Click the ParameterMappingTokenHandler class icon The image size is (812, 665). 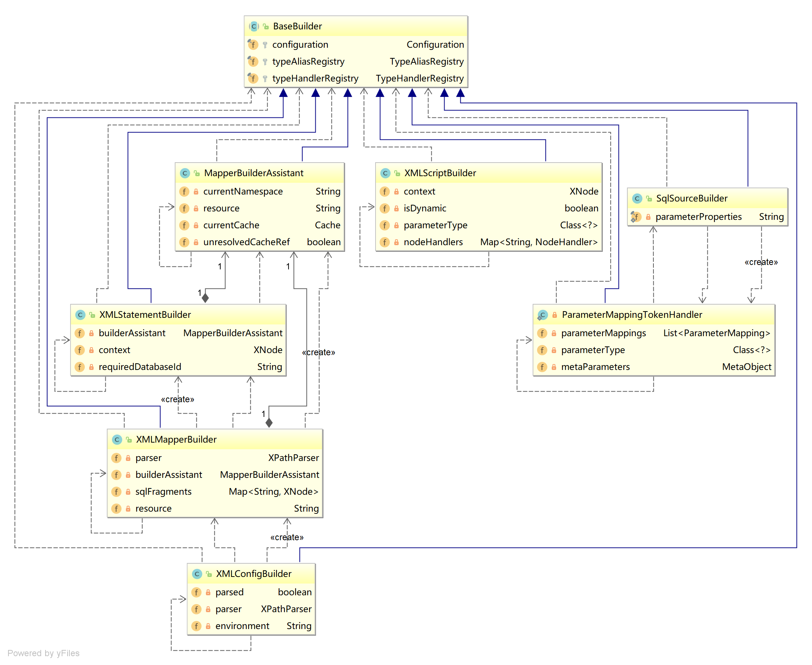(x=542, y=315)
